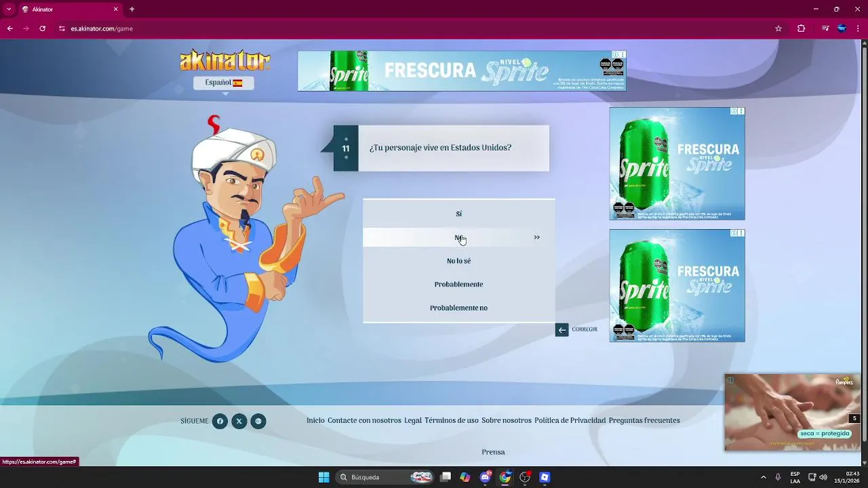Image resolution: width=868 pixels, height=488 pixels.
Task: Reload the current page
Action: click(x=42, y=28)
